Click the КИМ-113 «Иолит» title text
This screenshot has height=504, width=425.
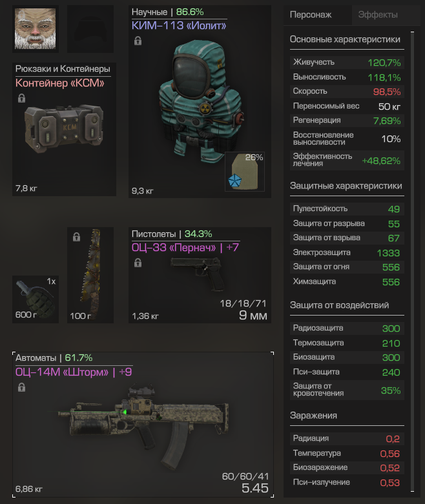click(179, 25)
